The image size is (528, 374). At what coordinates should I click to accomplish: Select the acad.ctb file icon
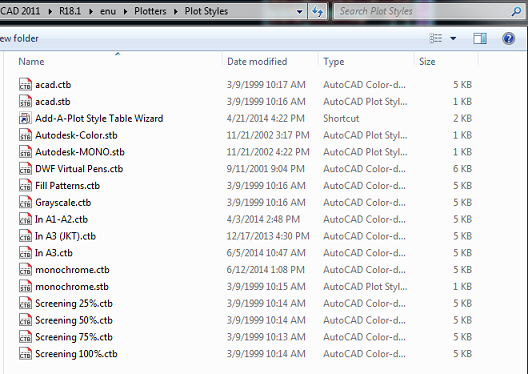(x=25, y=84)
